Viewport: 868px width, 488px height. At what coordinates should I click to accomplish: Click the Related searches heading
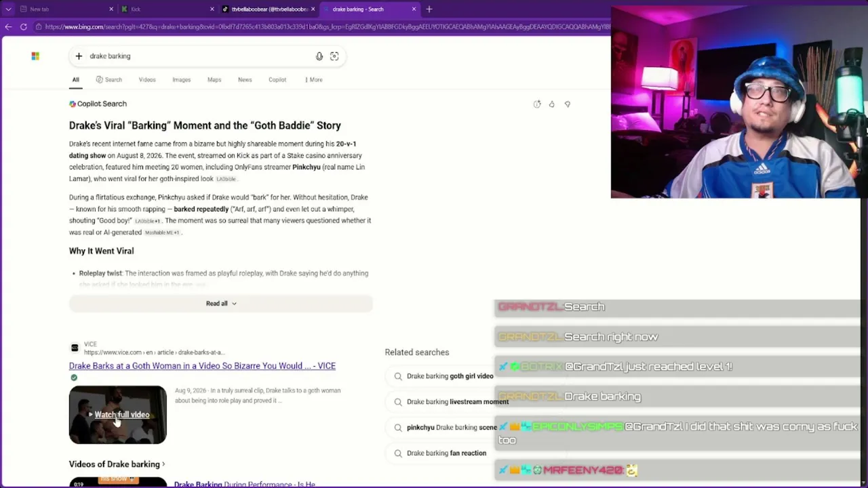[417, 352]
